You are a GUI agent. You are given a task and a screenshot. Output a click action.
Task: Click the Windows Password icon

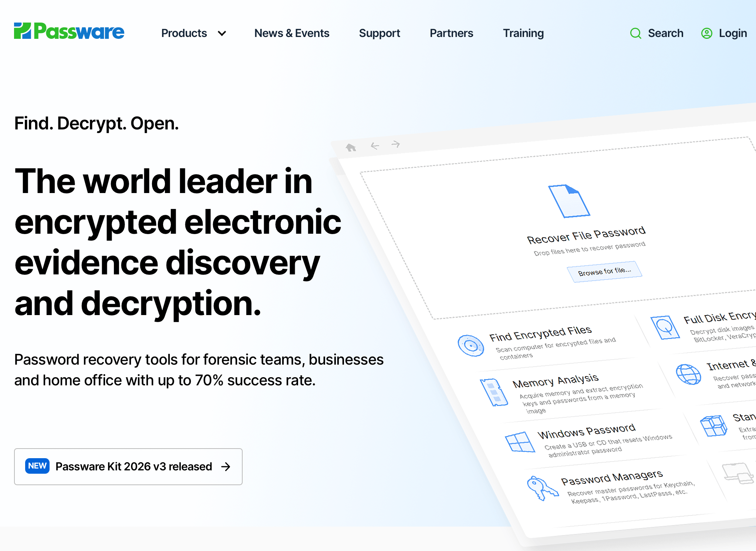(520, 442)
